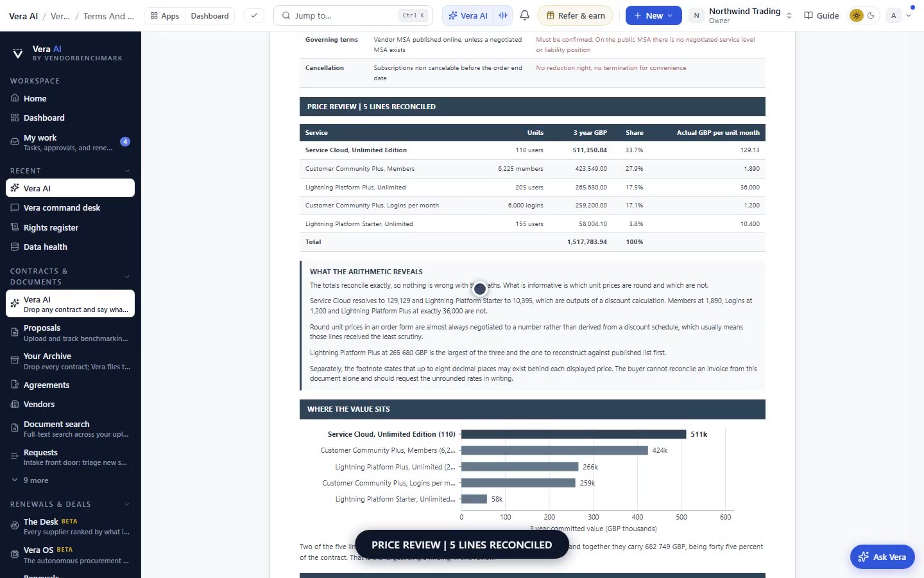Click the Lightning Platform Plus 266k bar
Viewport: 924px width, 578px height.
(x=520, y=467)
